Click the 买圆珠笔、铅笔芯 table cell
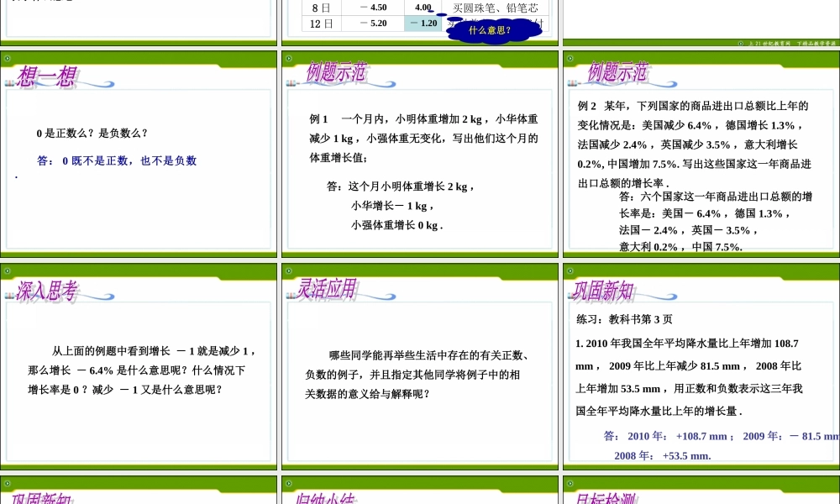The image size is (840, 504). [x=496, y=8]
